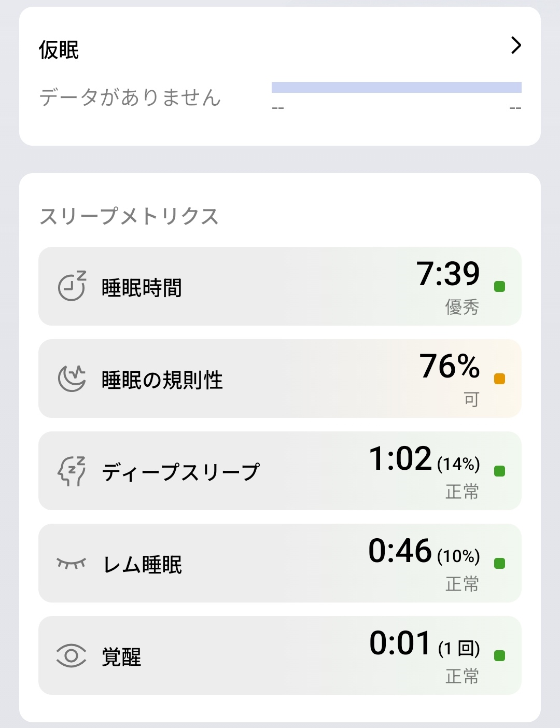Viewport: 560px width, 728px height.
Task: Click the nap timeline bar
Action: click(x=396, y=87)
